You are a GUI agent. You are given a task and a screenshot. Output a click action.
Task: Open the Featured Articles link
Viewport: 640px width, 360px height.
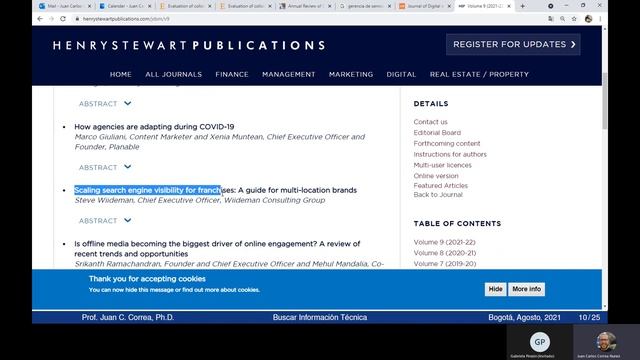coord(440,186)
